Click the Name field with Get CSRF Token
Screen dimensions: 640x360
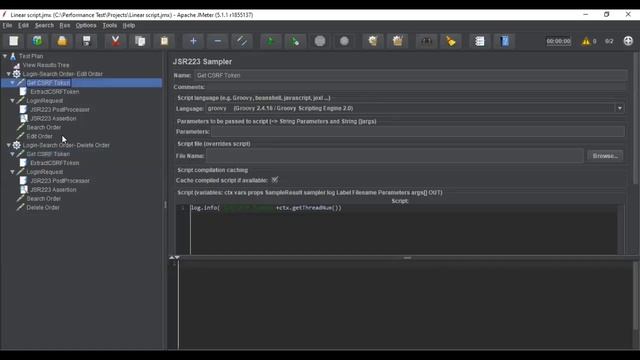(x=410, y=75)
